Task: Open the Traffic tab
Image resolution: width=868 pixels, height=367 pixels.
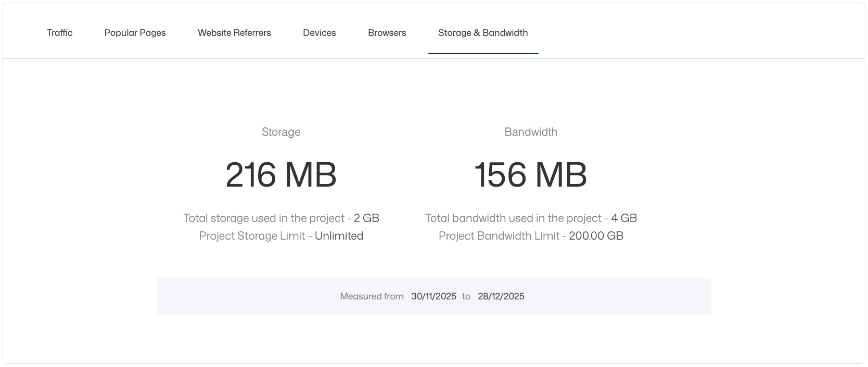Action: [x=59, y=33]
